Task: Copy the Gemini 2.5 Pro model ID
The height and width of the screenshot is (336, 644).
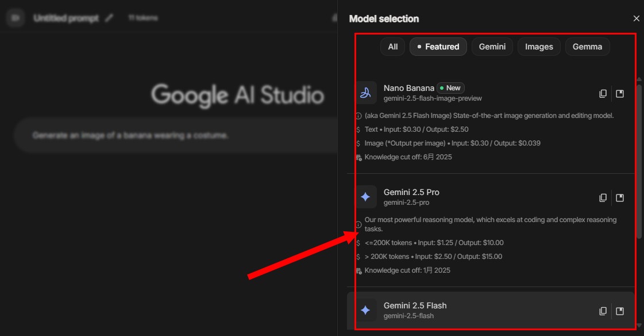Action: (x=603, y=198)
